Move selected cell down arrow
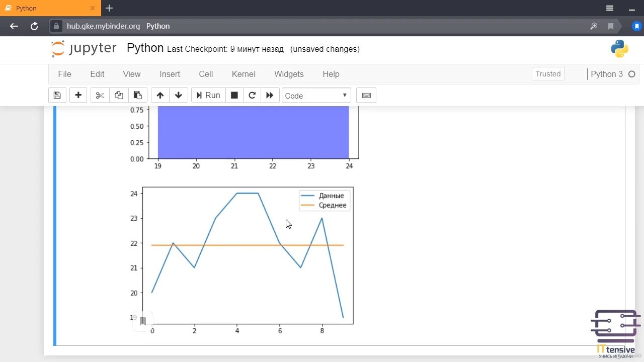The image size is (644, 362). pyautogui.click(x=178, y=95)
